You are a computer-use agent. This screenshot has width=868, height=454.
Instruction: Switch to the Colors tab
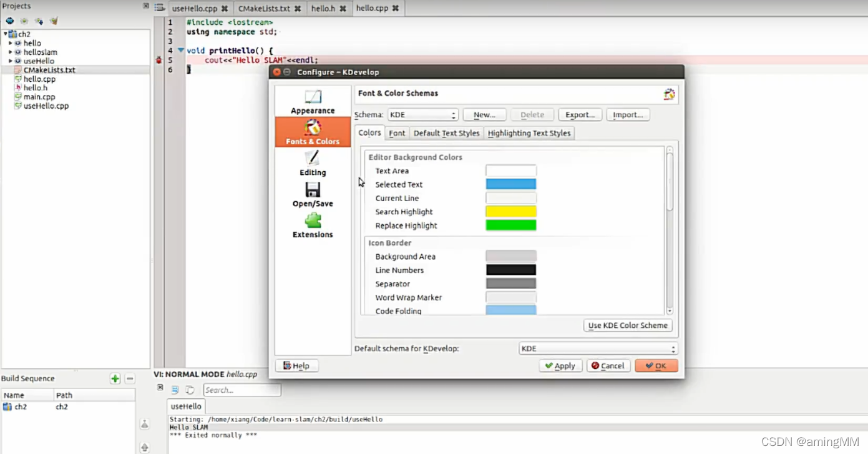click(x=369, y=132)
